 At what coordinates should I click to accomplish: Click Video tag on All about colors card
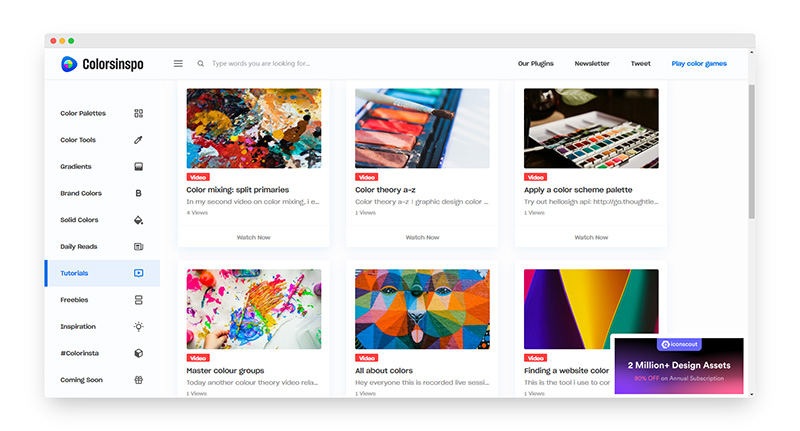coord(367,358)
